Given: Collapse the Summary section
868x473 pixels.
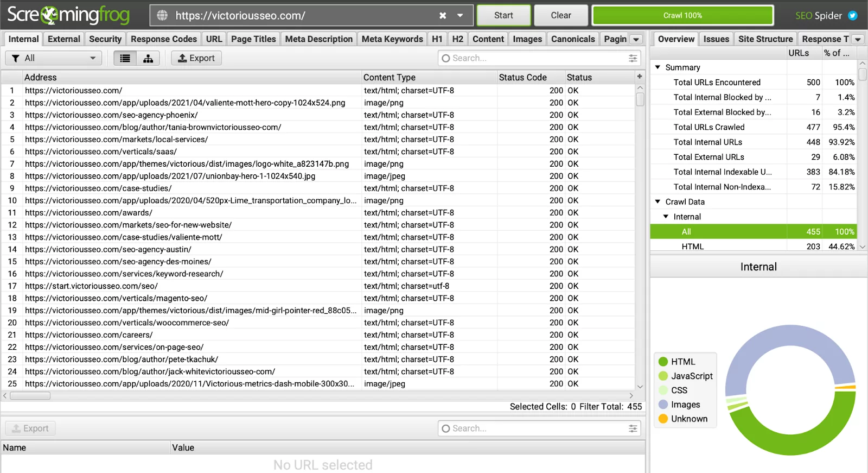Looking at the screenshot, I should click(x=658, y=67).
